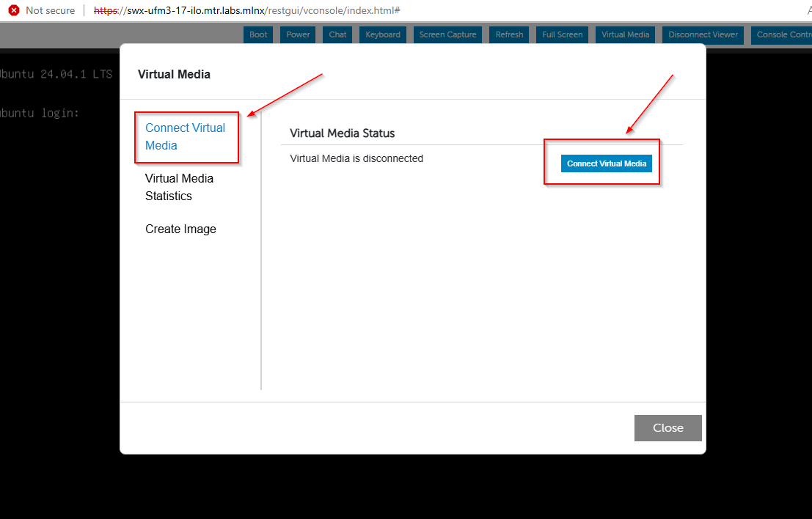Screen dimensions: 812x519
Task: Click the Virtual Media is disconnected status text
Action: tap(356, 158)
